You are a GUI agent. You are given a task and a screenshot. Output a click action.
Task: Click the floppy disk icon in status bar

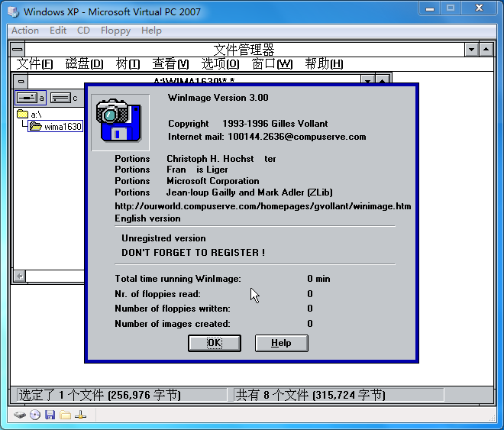pos(50,415)
